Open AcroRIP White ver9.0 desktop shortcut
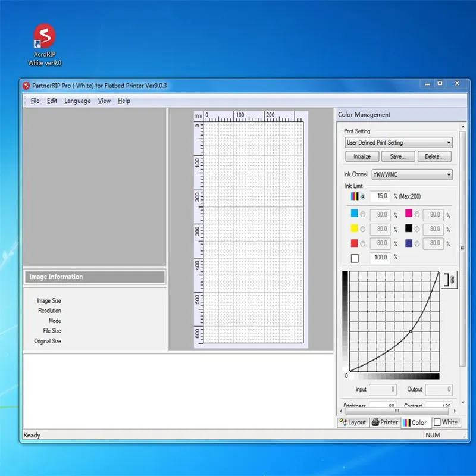476x476 pixels. coord(45,36)
